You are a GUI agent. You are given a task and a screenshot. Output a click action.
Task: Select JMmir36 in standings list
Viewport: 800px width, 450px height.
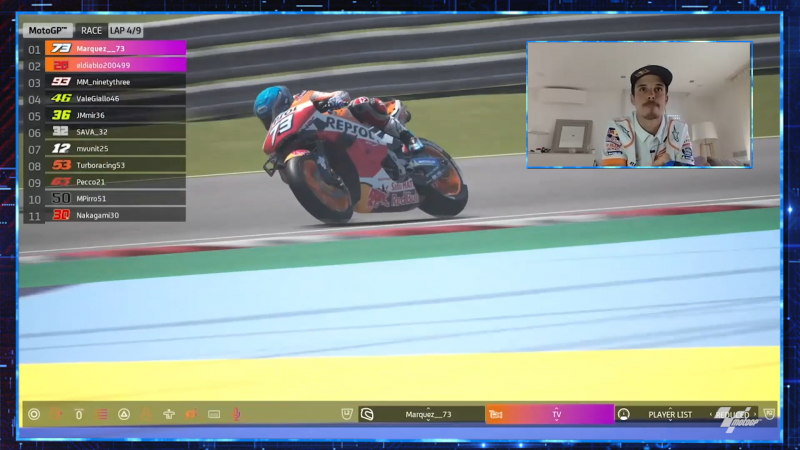point(115,115)
